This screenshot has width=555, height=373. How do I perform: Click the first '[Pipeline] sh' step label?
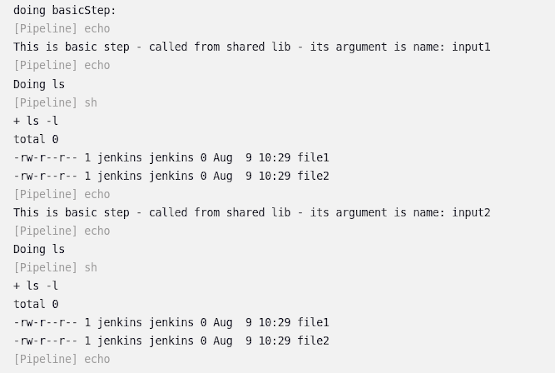point(55,103)
